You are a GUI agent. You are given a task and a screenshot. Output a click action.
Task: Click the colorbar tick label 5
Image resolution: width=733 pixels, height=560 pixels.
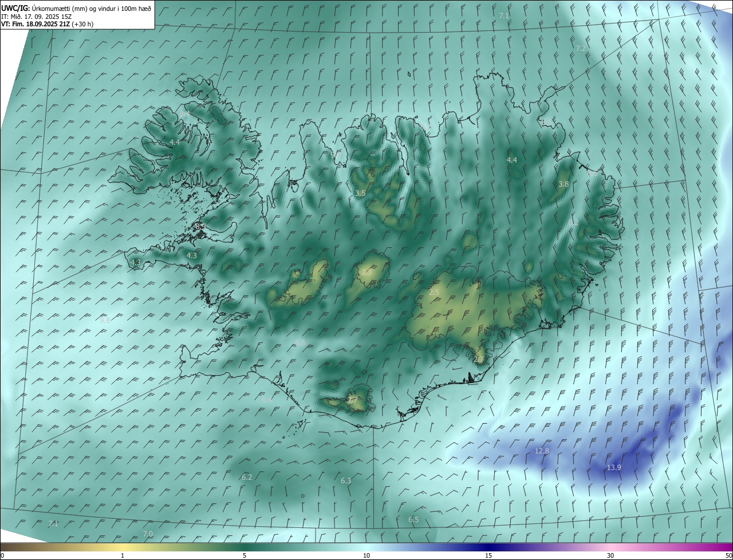point(245,555)
